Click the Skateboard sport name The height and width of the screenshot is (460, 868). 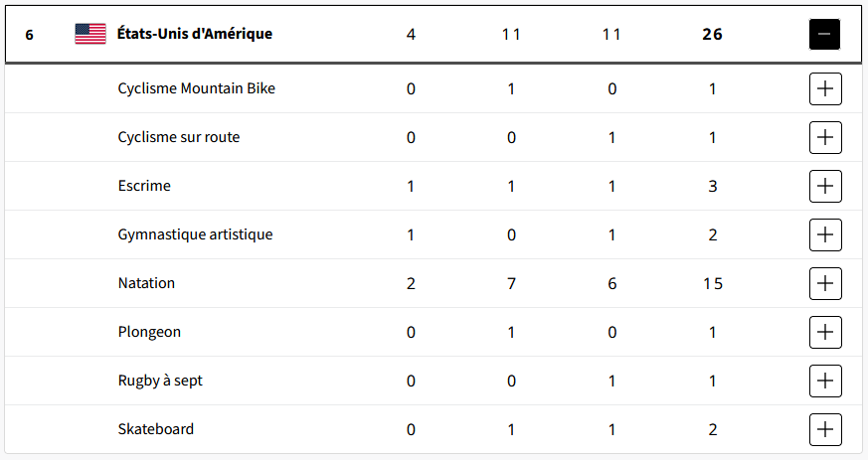tap(156, 429)
